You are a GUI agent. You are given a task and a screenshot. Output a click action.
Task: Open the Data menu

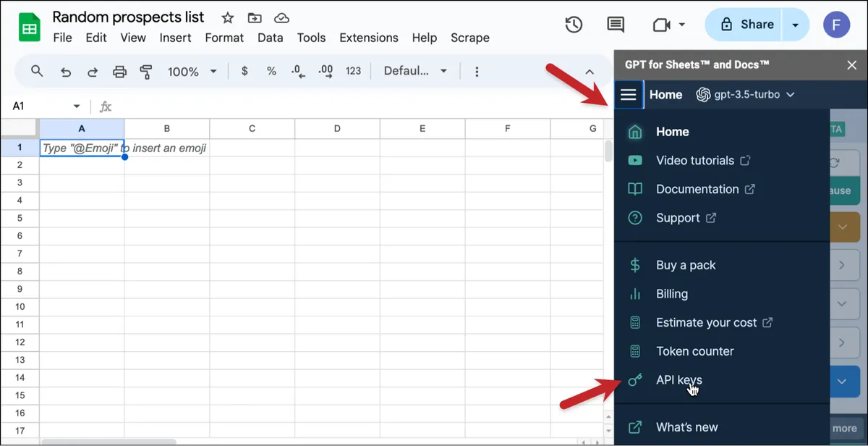point(270,38)
